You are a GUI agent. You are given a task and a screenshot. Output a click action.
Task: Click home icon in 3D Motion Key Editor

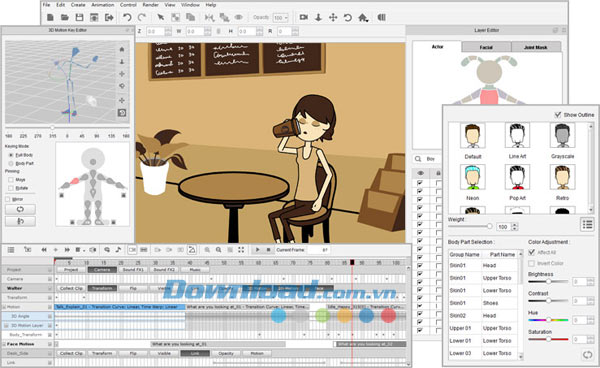coord(122,49)
